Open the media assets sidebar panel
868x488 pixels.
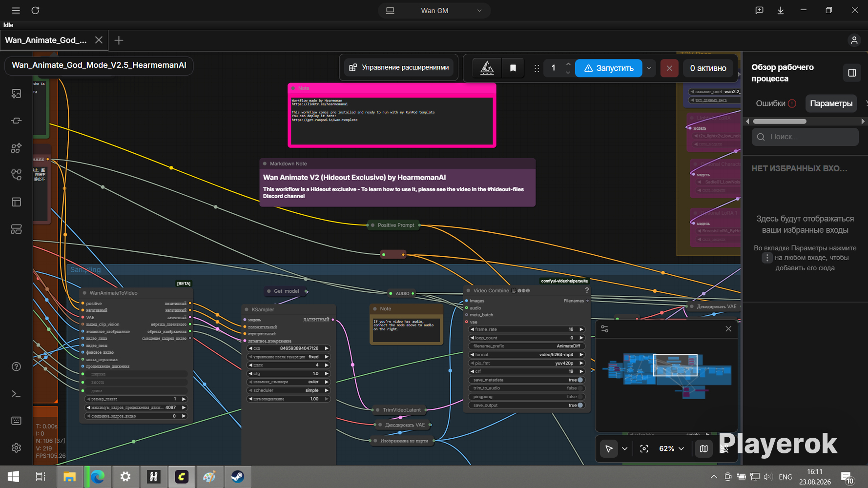click(x=16, y=94)
